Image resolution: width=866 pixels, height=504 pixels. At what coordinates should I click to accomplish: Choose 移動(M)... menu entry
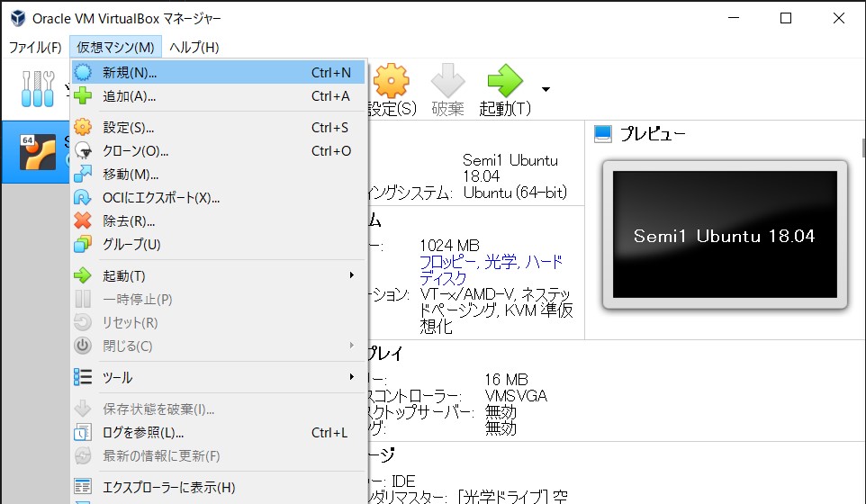[x=218, y=174]
